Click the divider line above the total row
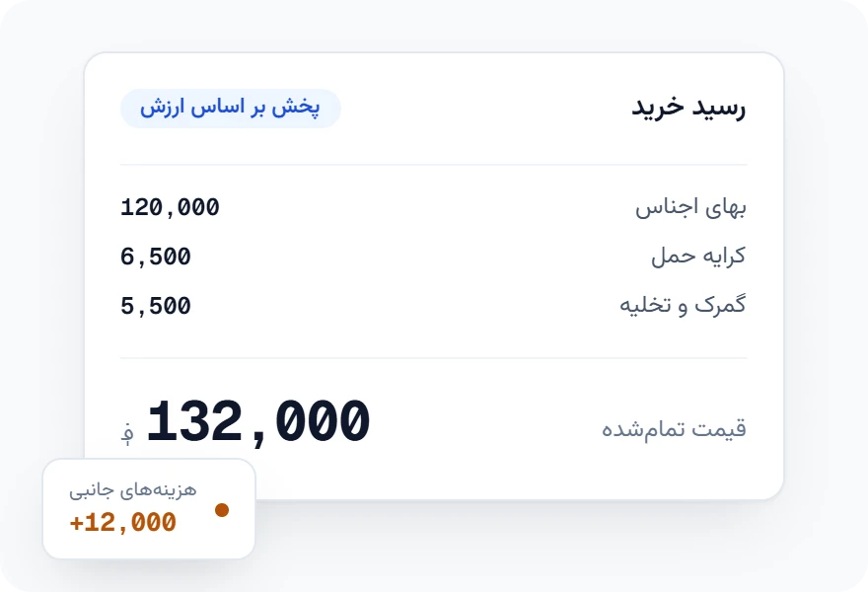The height and width of the screenshot is (592, 868). tap(433, 358)
